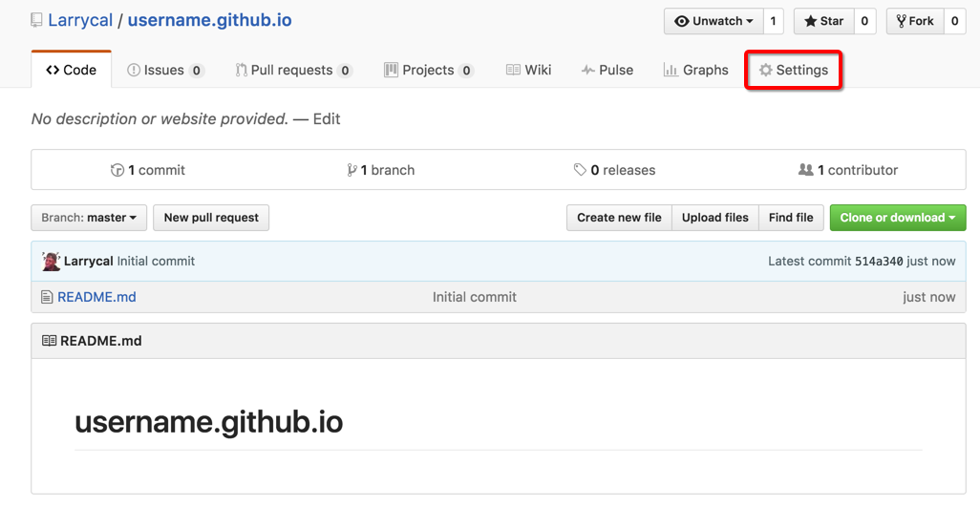
Task: Click the latest commit hash 514a340
Action: 879,262
